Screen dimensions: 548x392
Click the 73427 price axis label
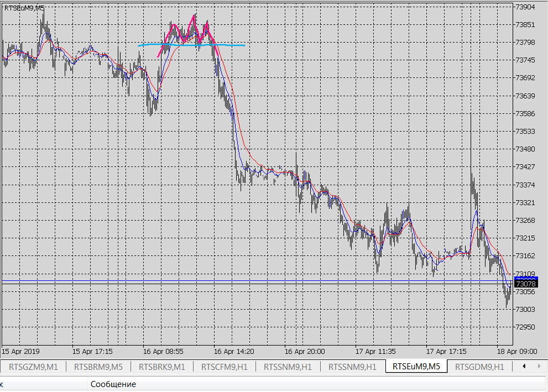pos(525,167)
